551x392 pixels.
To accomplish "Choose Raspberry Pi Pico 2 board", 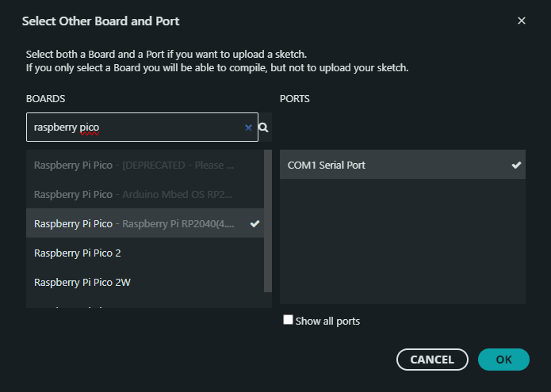I will point(145,253).
